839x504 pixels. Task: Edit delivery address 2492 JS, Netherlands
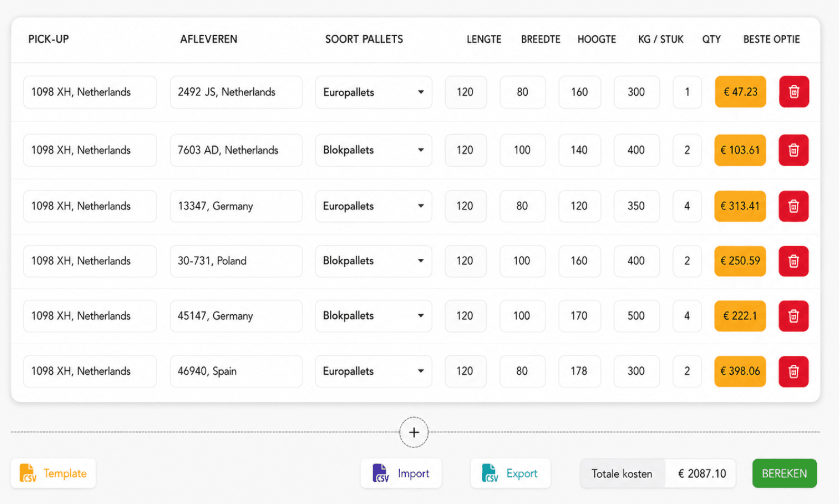[x=236, y=92]
